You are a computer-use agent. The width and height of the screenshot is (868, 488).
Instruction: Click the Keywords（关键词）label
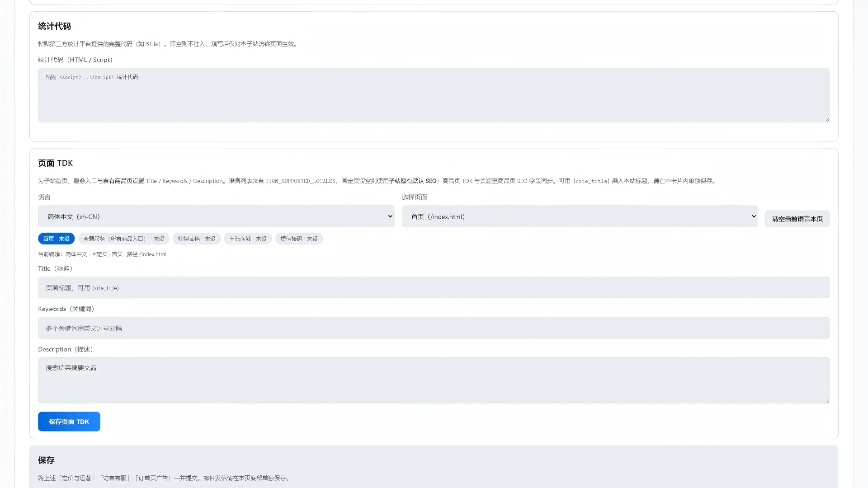pyautogui.click(x=66, y=309)
